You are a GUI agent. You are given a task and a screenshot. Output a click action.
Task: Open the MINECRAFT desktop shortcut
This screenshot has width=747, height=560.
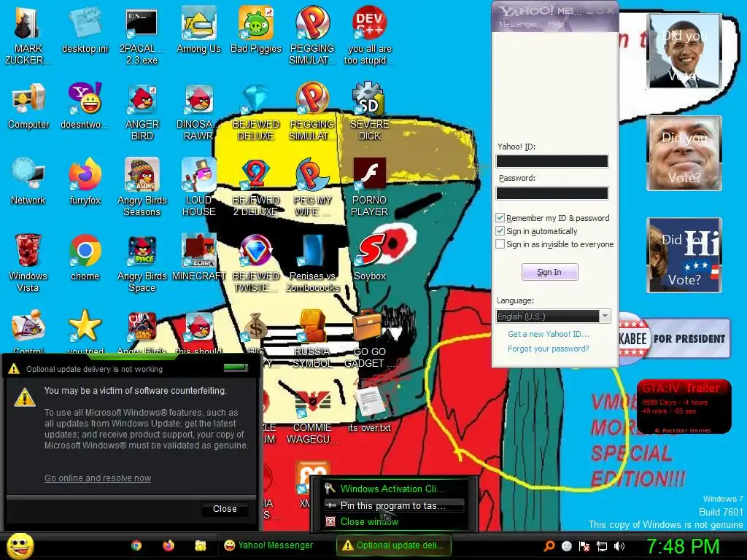click(x=198, y=257)
